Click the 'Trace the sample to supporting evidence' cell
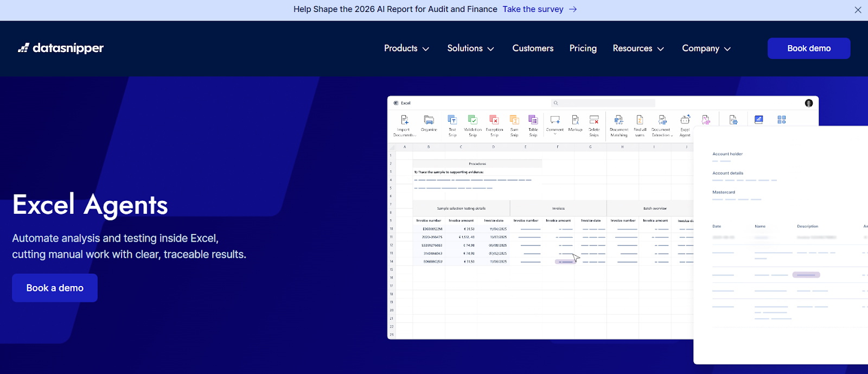This screenshot has width=868, height=374. coord(449,172)
